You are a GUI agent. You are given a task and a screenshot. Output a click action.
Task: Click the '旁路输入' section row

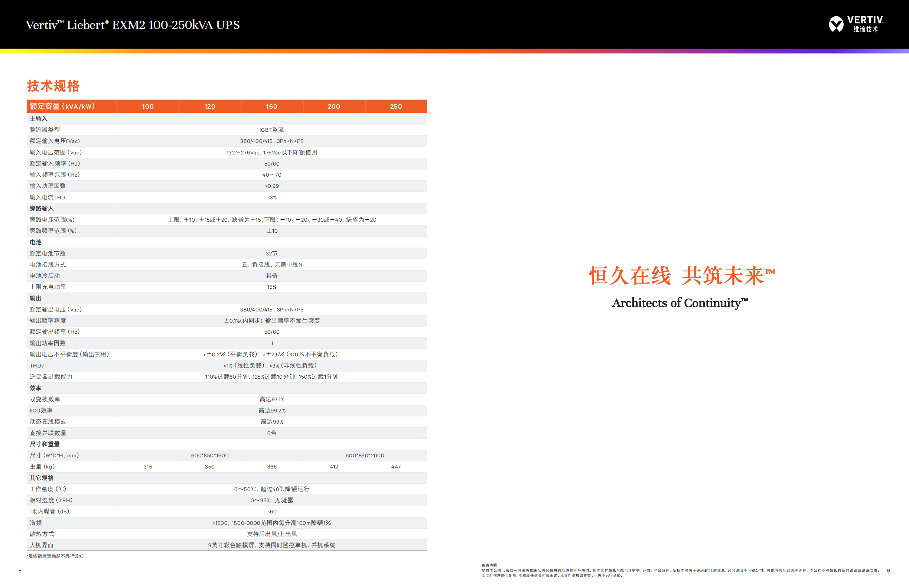[x=227, y=209]
